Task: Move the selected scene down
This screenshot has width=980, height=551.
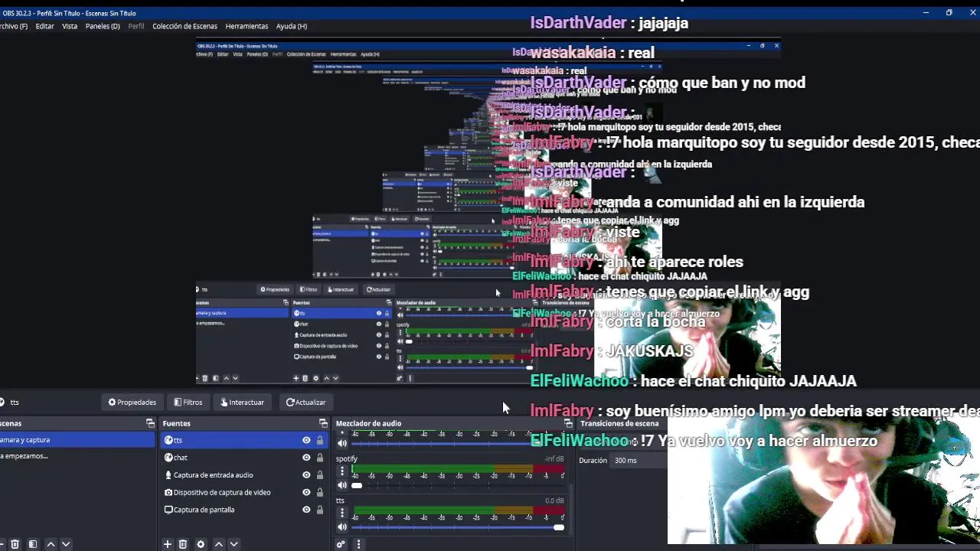Action: point(66,544)
